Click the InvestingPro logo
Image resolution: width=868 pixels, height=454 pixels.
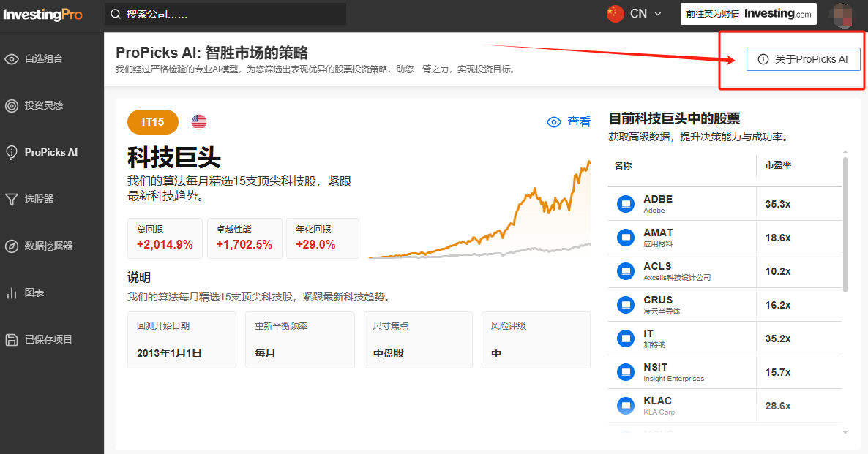click(x=42, y=15)
